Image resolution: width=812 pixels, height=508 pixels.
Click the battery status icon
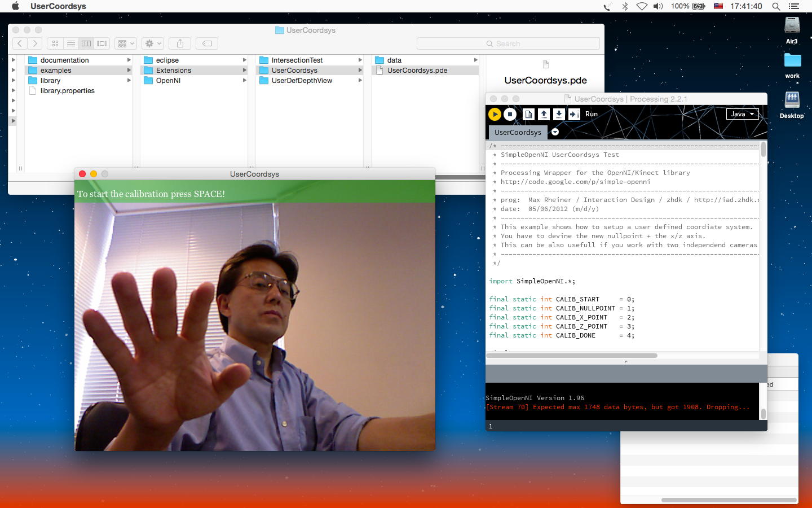point(699,6)
